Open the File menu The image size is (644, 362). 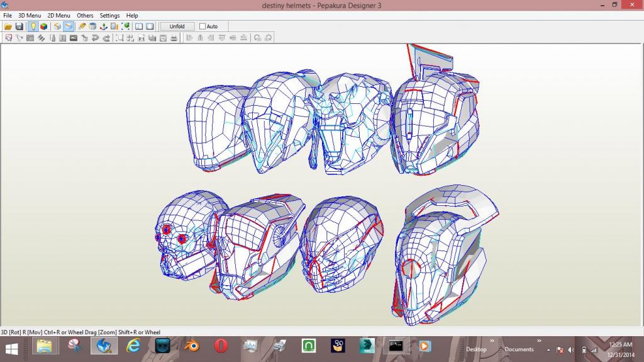tap(8, 16)
